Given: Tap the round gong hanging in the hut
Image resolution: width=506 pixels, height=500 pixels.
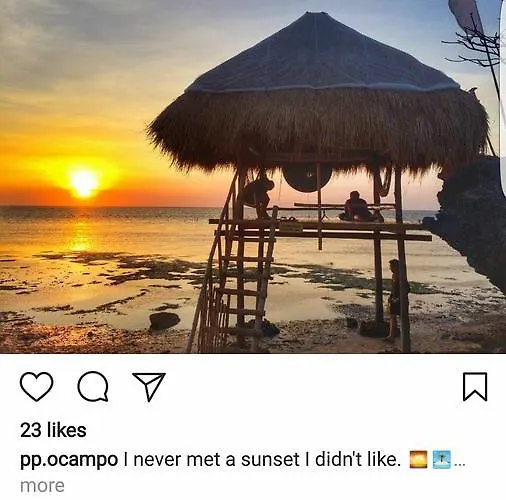Looking at the screenshot, I should (x=307, y=177).
